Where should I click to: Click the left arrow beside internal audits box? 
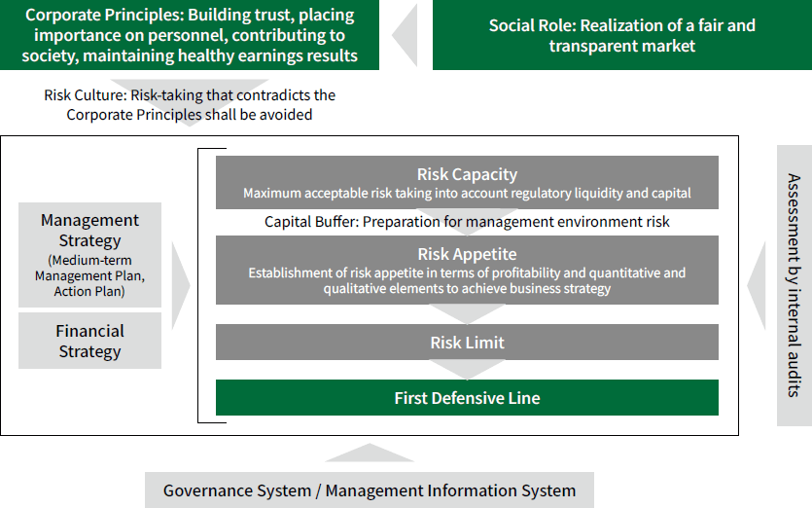pyautogui.click(x=759, y=285)
